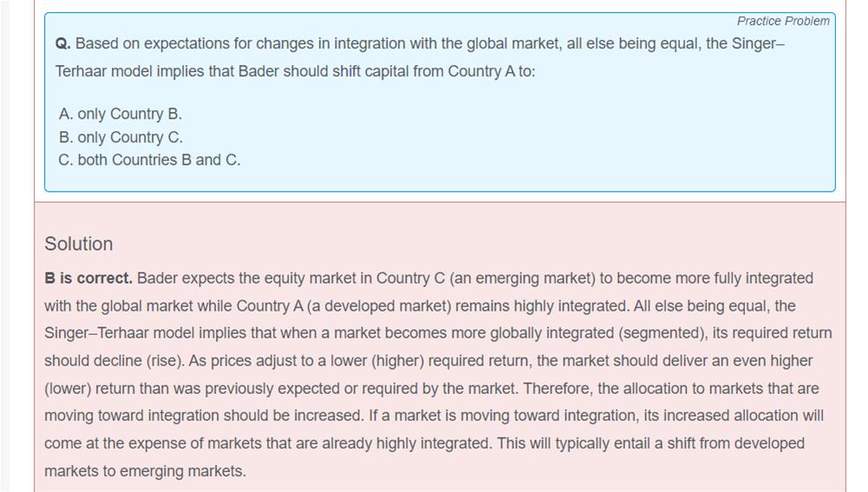Select answer A, only Country B
The height and width of the screenshot is (492, 868).
pos(121,114)
